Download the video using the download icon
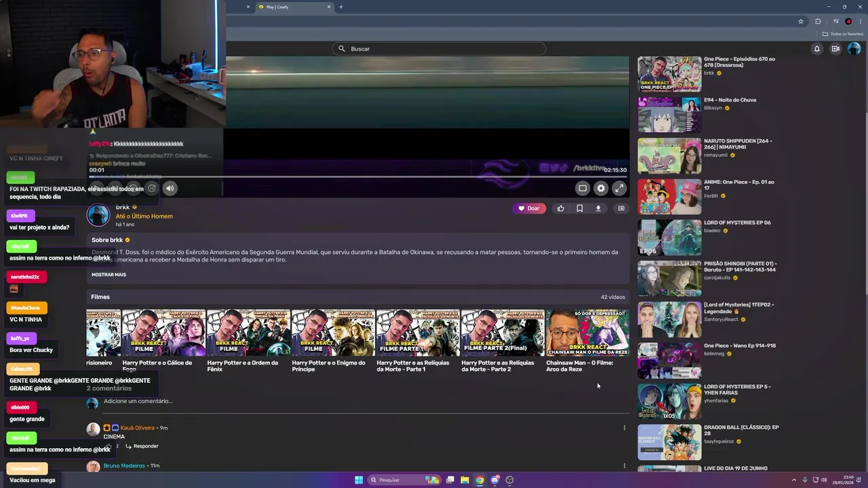The width and height of the screenshot is (868, 488). click(598, 208)
